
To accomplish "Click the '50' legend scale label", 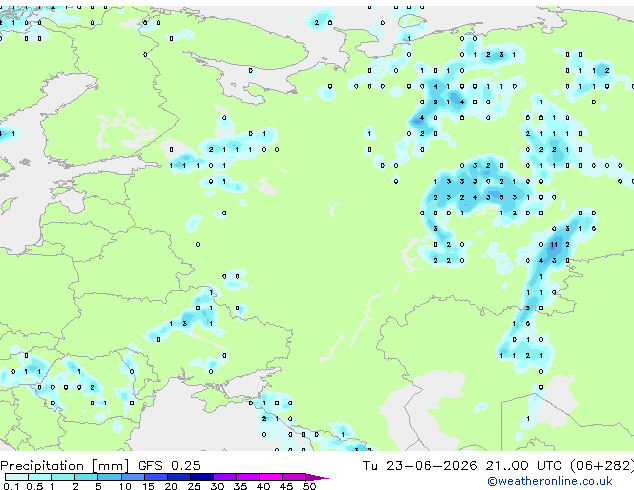I will point(310,486).
